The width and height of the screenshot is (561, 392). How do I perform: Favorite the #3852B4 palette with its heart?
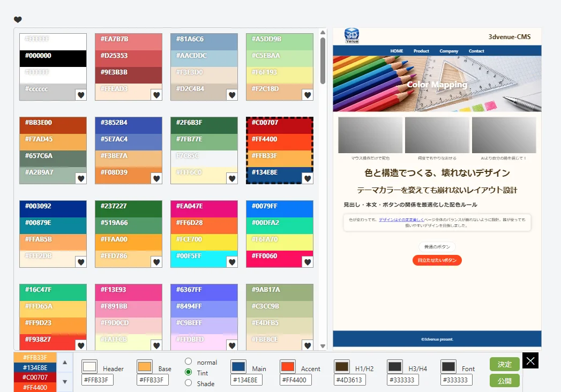(156, 178)
